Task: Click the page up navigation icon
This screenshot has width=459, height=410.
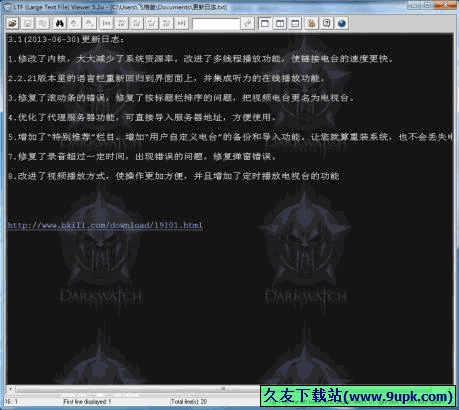Action: [121, 23]
